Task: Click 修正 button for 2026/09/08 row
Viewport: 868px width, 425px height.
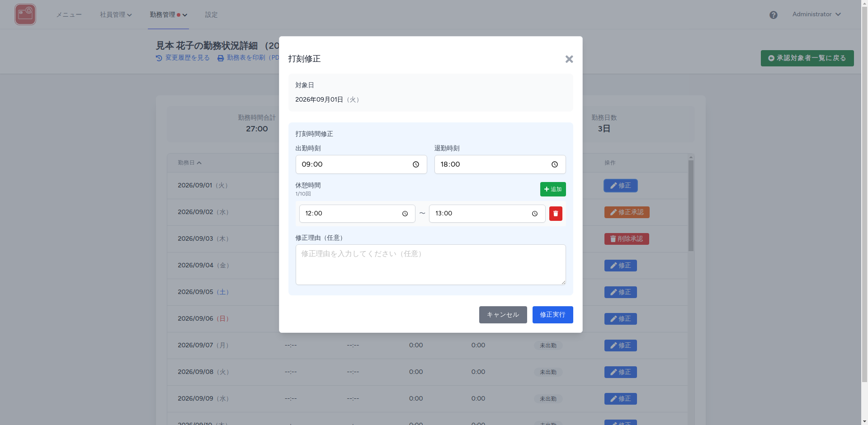Action: (621, 372)
